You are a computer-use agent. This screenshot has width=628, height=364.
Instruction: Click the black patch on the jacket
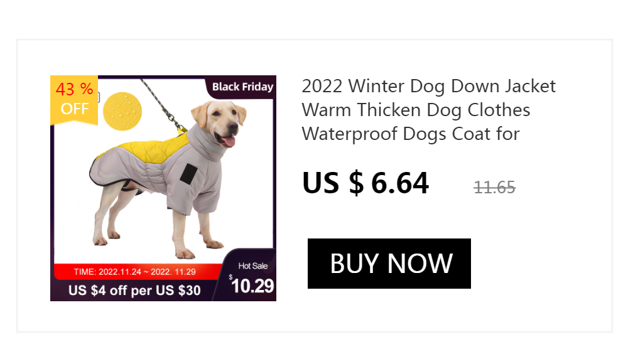pyautogui.click(x=188, y=174)
